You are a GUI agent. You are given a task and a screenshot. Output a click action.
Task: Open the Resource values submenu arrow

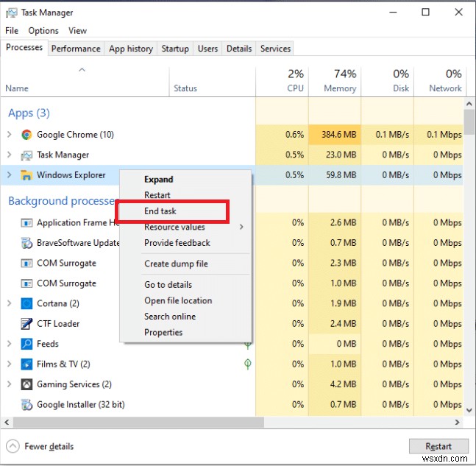tap(241, 227)
